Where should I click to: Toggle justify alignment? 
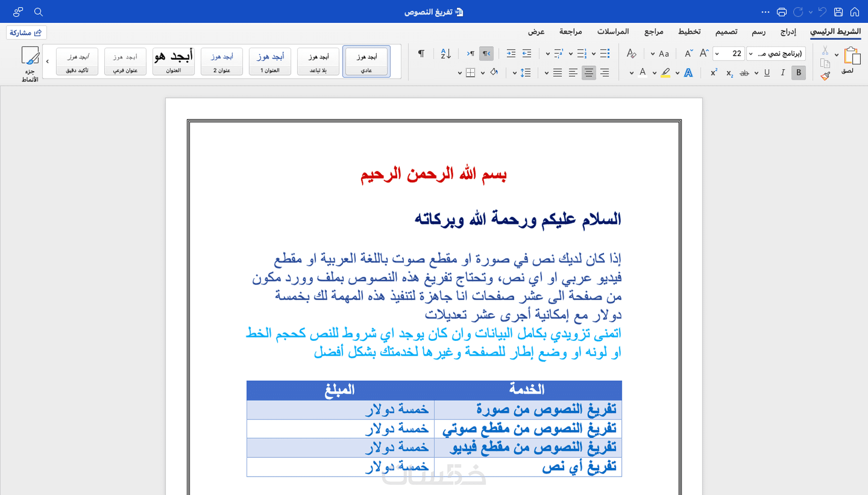click(x=558, y=73)
